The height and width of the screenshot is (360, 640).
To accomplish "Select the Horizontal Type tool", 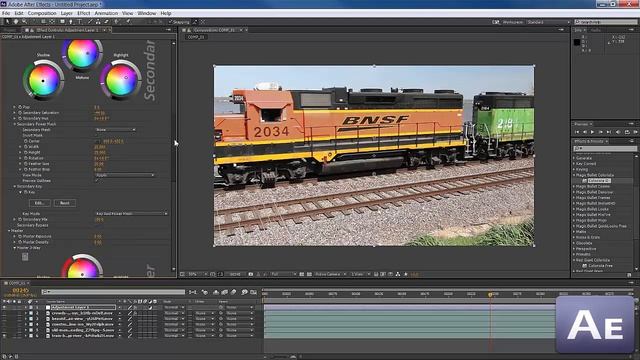I will point(79,22).
